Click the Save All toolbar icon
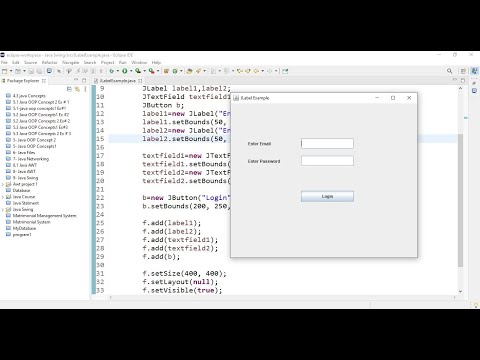The width and height of the screenshot is (480, 360). [x=39, y=71]
